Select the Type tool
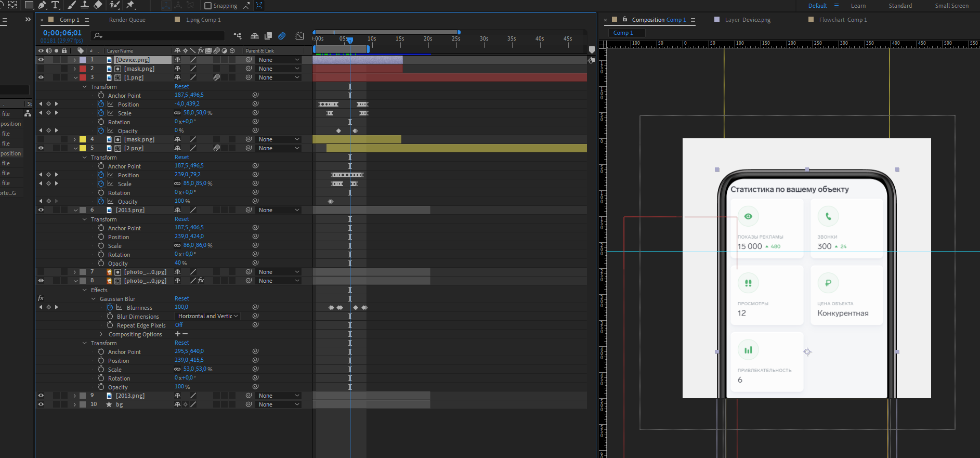 55,5
